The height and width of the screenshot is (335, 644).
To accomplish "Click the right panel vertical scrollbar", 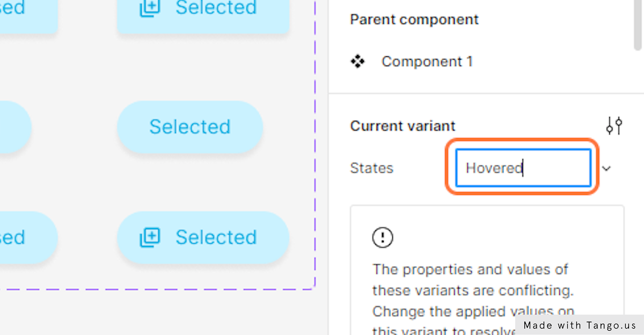I will coord(638,24).
